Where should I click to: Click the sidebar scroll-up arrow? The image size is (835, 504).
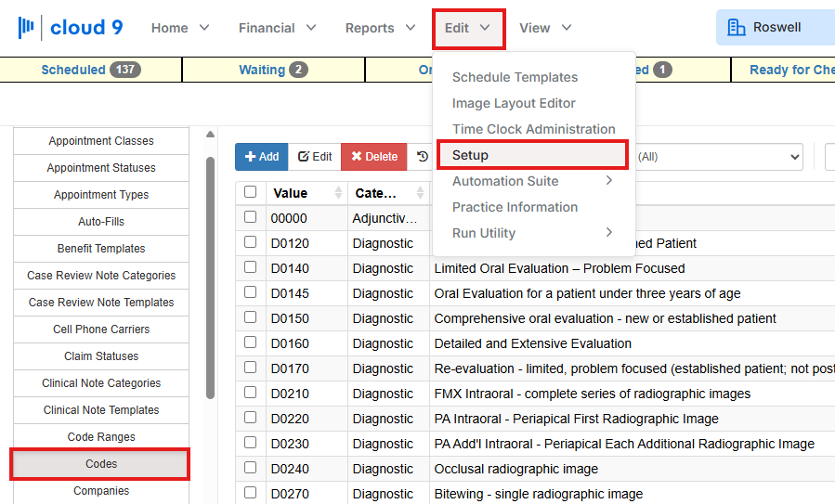(x=210, y=134)
